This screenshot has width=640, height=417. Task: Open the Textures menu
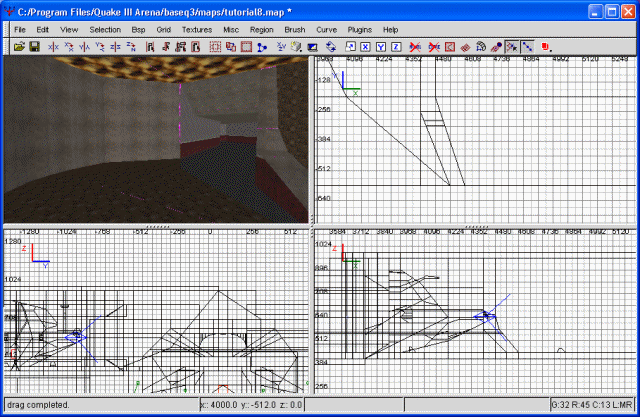[197, 29]
